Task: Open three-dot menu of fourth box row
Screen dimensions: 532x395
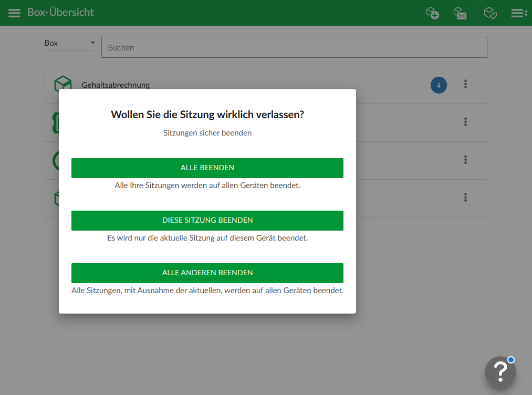Action: click(465, 197)
